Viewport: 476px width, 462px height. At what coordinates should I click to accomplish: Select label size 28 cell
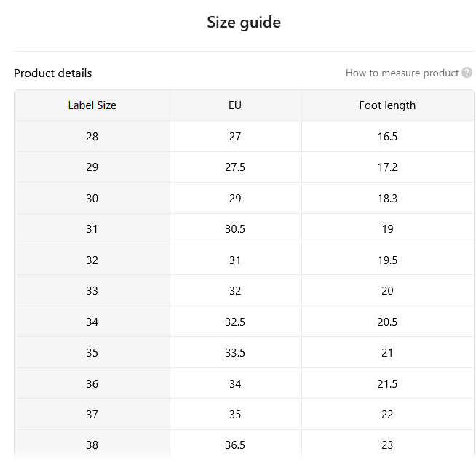(92, 136)
